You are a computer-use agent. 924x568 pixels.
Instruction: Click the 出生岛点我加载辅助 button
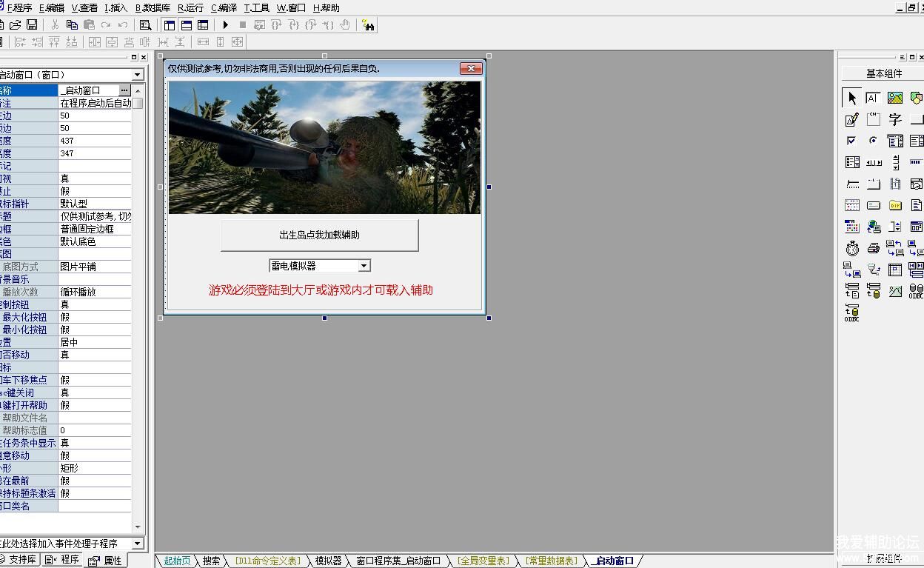319,235
